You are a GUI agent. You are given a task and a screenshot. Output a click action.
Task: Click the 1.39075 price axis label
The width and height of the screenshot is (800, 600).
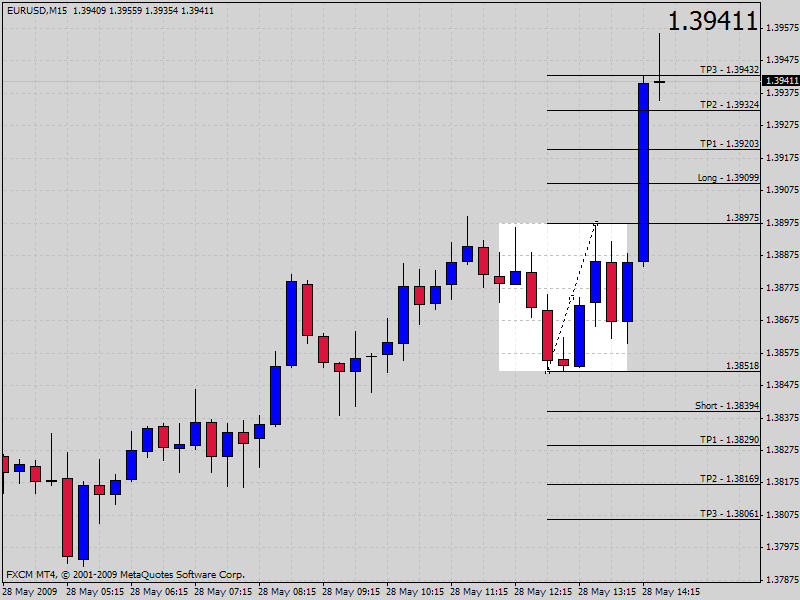point(782,190)
